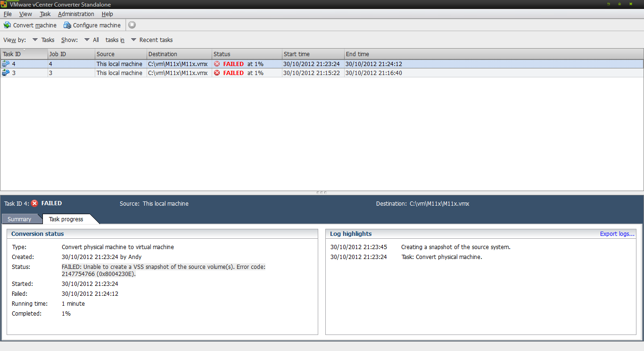This screenshot has height=351, width=644.
Task: Close the vCenter Converter window
Action: coord(631,4)
